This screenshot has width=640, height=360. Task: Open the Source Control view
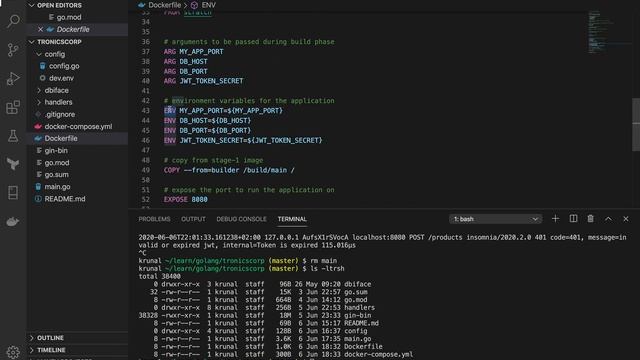pyautogui.click(x=13, y=50)
